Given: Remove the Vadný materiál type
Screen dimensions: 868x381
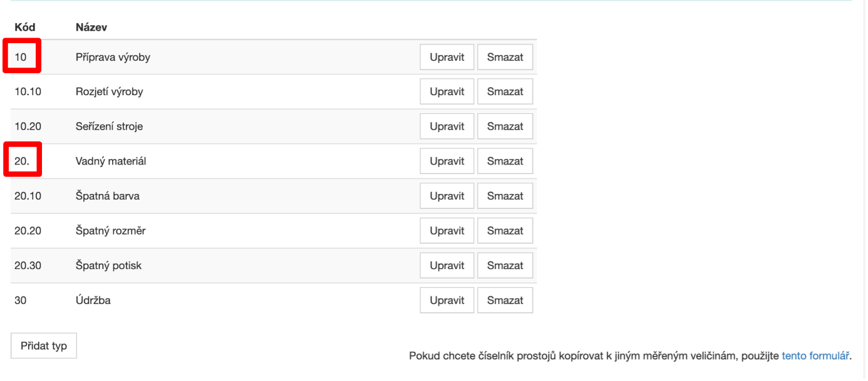Looking at the screenshot, I should point(505,161).
